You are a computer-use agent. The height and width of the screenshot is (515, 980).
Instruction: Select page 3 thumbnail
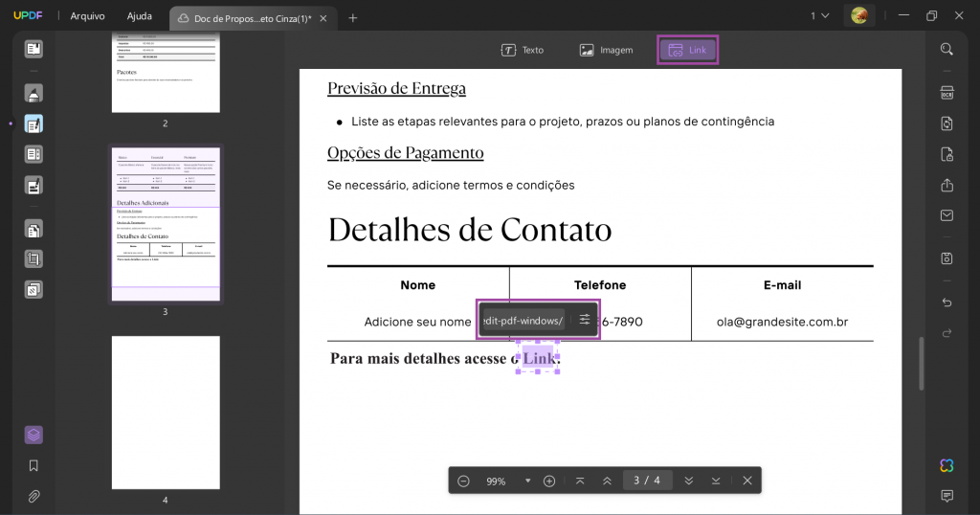click(x=166, y=224)
